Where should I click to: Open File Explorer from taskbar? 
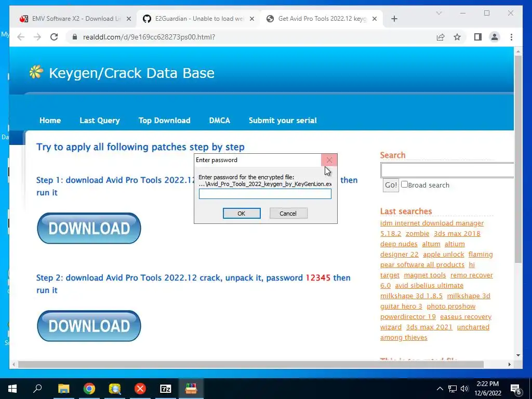63,389
